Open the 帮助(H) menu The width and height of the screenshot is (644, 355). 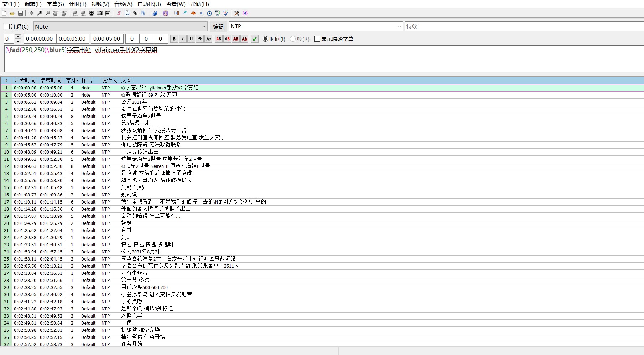pyautogui.click(x=199, y=4)
